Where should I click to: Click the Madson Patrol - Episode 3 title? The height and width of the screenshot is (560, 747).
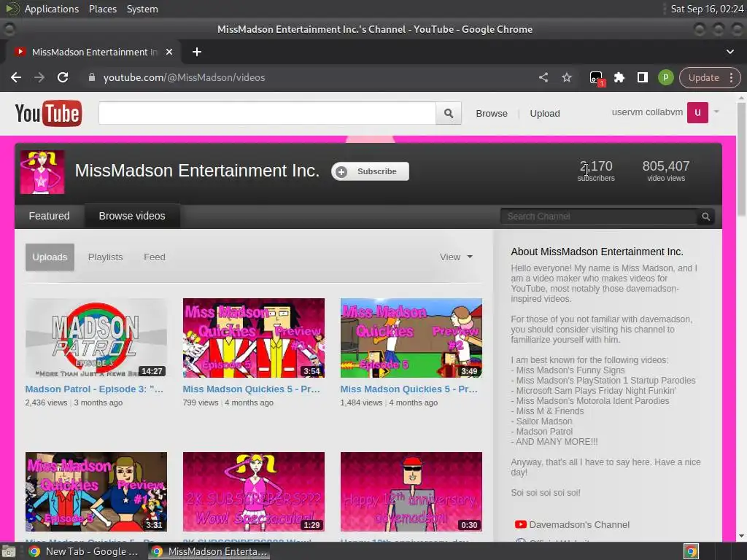click(x=94, y=389)
